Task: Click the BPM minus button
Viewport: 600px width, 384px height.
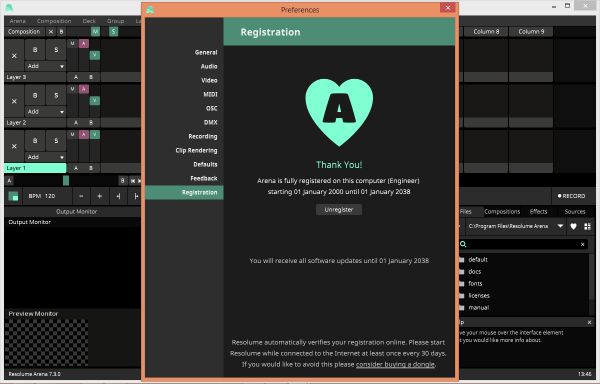Action: (81, 196)
